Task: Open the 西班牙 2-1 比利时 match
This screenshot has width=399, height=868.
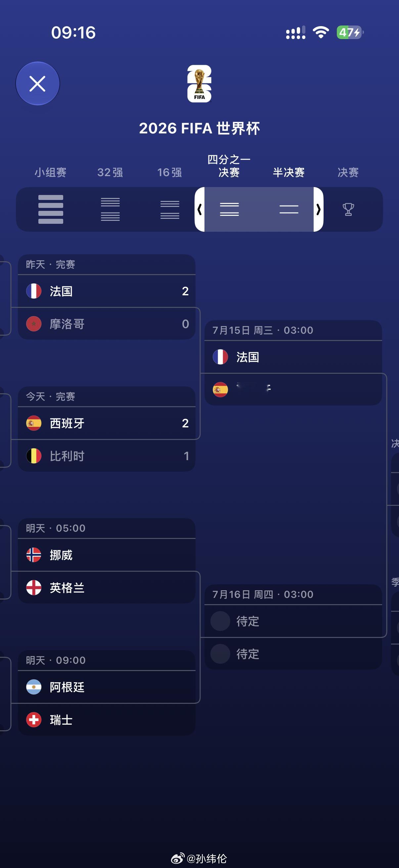Action: pyautogui.click(x=107, y=429)
